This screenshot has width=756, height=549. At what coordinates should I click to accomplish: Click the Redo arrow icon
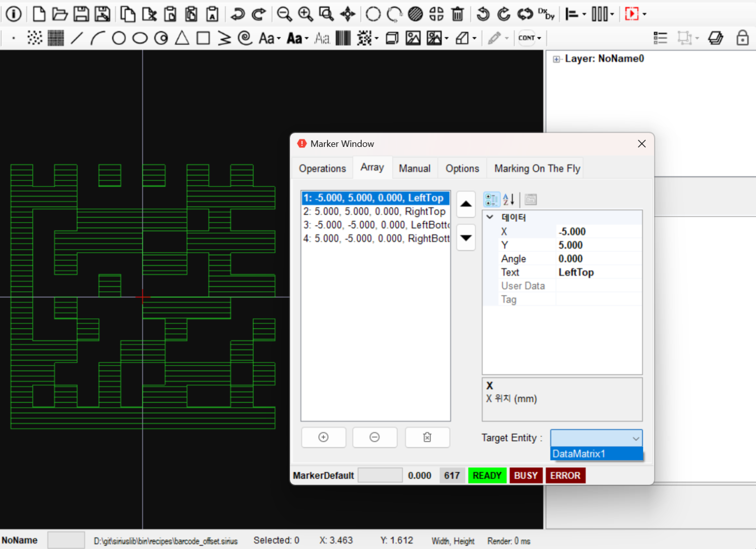(x=259, y=14)
